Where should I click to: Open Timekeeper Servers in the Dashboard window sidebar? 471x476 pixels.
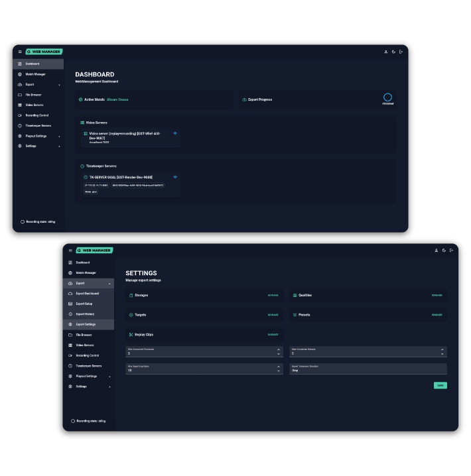38,126
